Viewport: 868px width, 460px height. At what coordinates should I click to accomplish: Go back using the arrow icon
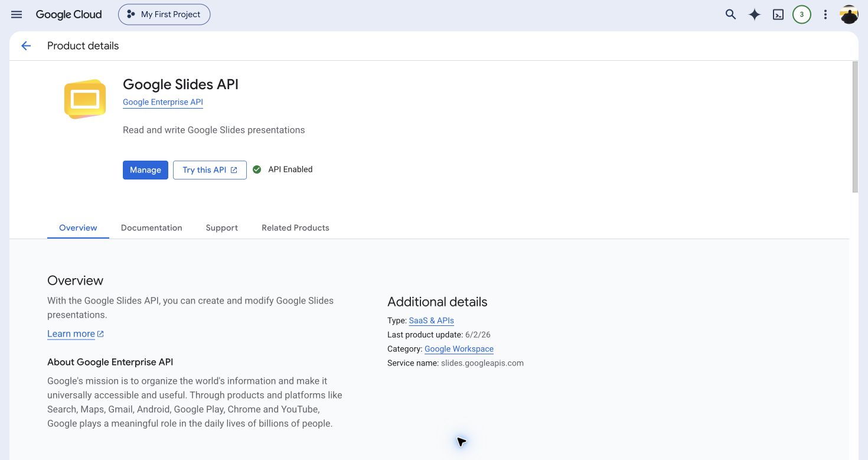tap(26, 46)
